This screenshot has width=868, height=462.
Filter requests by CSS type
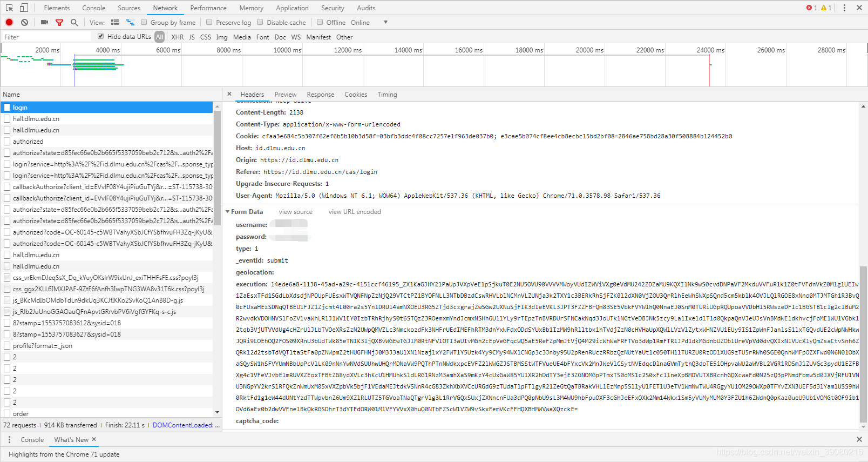tap(206, 37)
